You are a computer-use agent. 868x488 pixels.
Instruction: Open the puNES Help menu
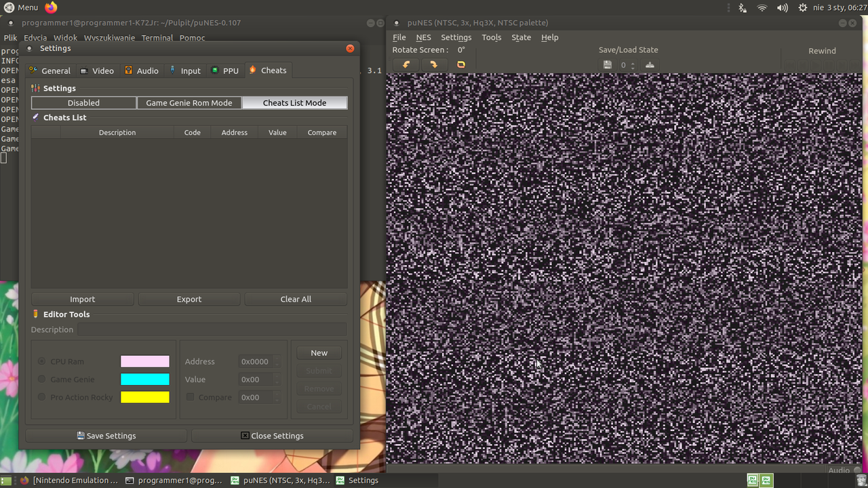pyautogui.click(x=550, y=37)
